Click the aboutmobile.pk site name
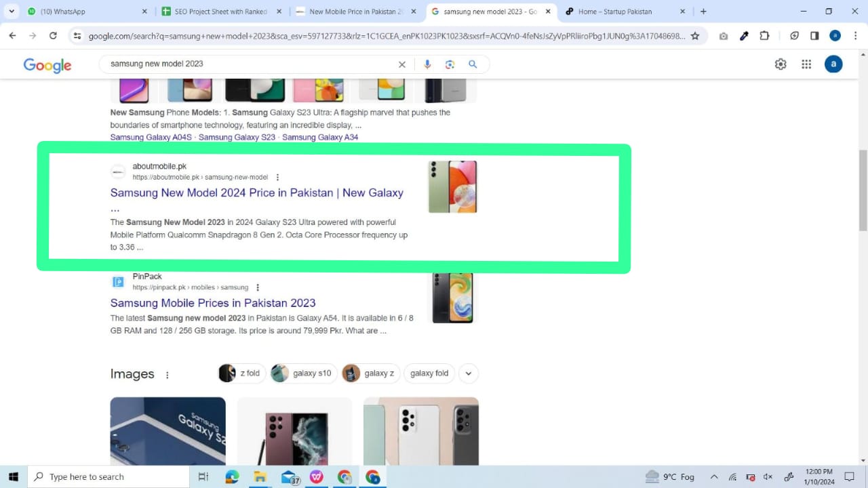Image resolution: width=868 pixels, height=488 pixels. coord(159,166)
